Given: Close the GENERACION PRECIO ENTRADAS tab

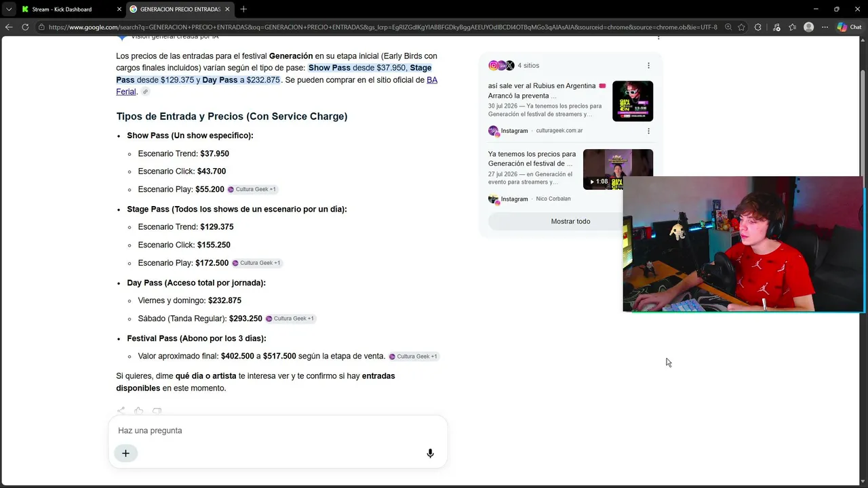Looking at the screenshot, I should click(227, 9).
